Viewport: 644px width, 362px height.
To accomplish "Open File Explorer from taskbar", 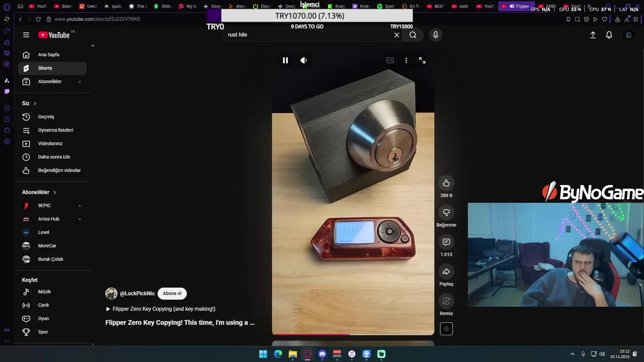I will pos(292,354).
